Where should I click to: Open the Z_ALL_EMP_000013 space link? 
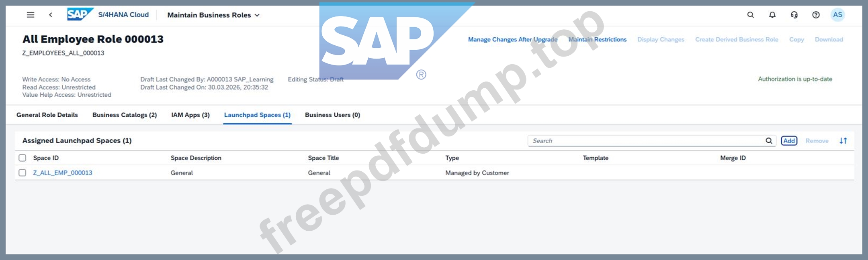[63, 173]
